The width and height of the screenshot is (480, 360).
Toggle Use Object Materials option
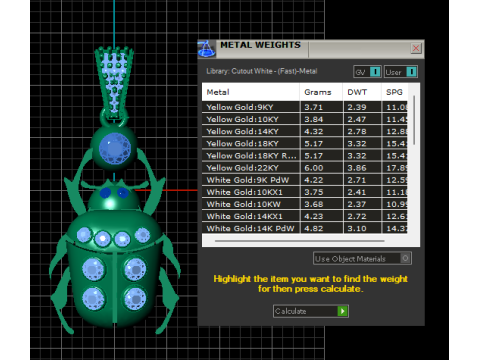(362, 259)
